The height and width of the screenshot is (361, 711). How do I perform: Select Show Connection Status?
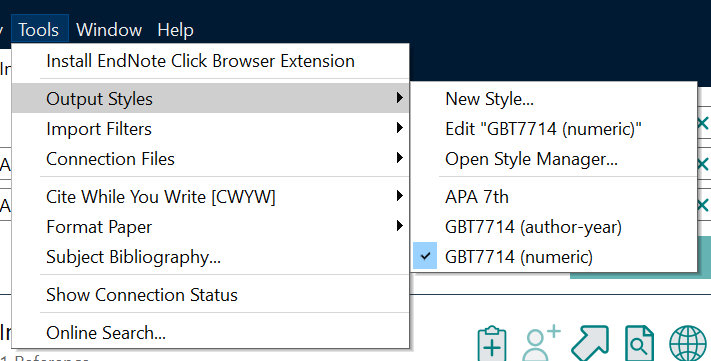pyautogui.click(x=210, y=295)
